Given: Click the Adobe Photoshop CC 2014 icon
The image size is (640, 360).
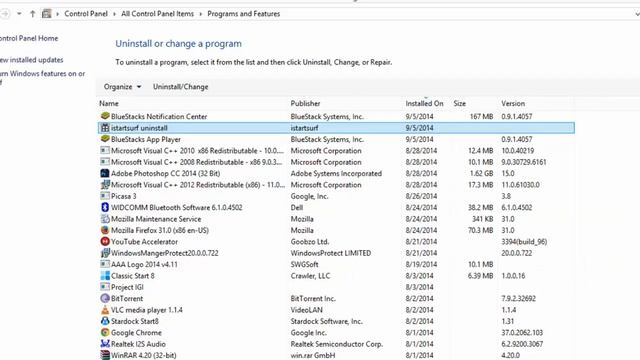Looking at the screenshot, I should pyautogui.click(x=105, y=173).
